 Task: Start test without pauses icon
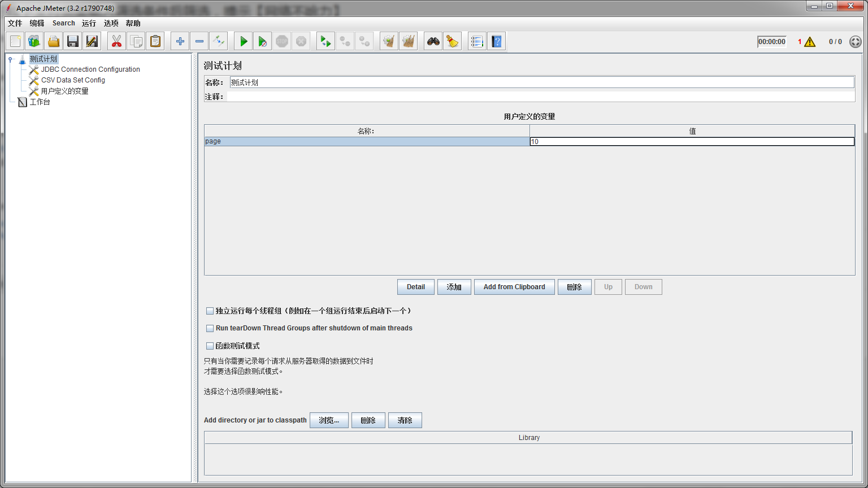[262, 41]
